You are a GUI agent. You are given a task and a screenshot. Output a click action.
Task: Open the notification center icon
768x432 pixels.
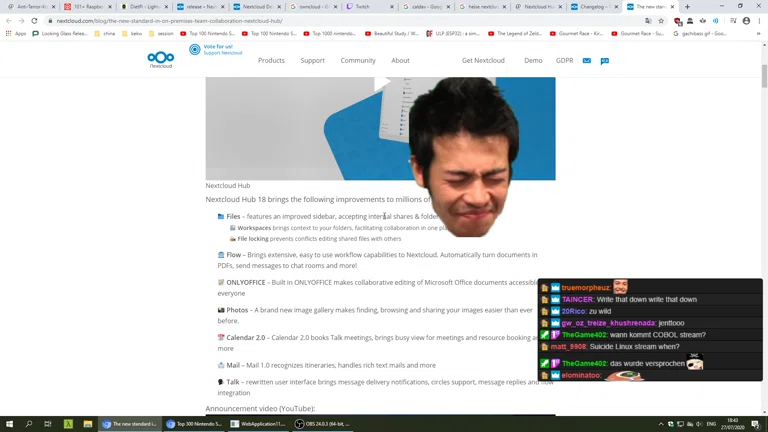point(755,424)
